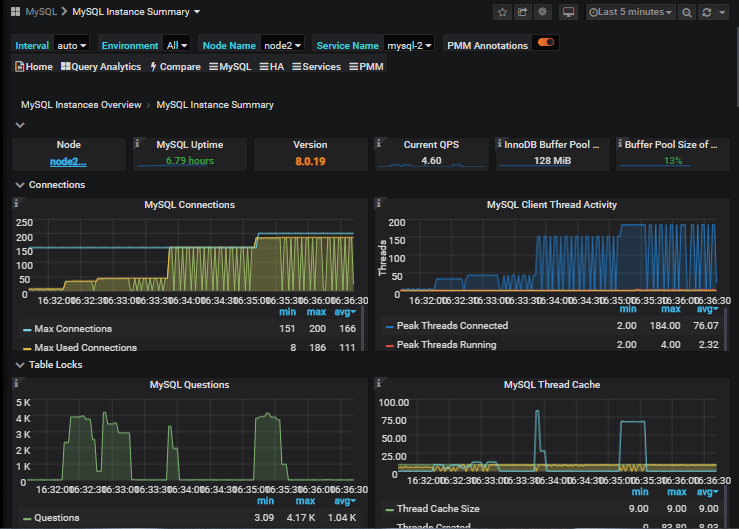Click the 8.0.19 version value
The height and width of the screenshot is (529, 739).
tap(310, 161)
